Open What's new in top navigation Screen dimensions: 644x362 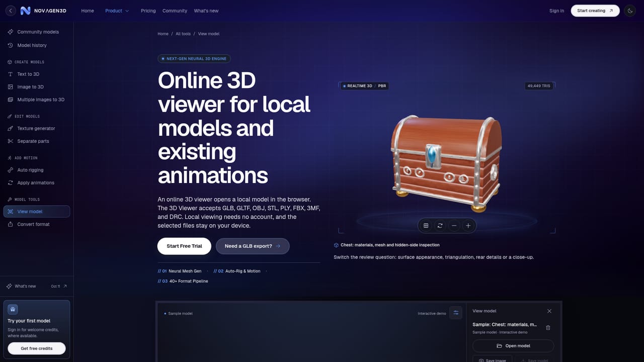coord(206,11)
